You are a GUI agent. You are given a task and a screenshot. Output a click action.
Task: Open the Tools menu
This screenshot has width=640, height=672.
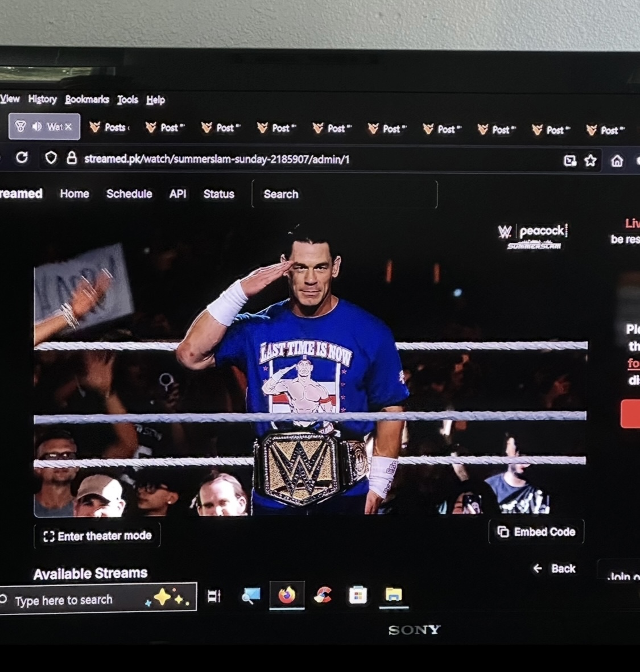click(127, 100)
